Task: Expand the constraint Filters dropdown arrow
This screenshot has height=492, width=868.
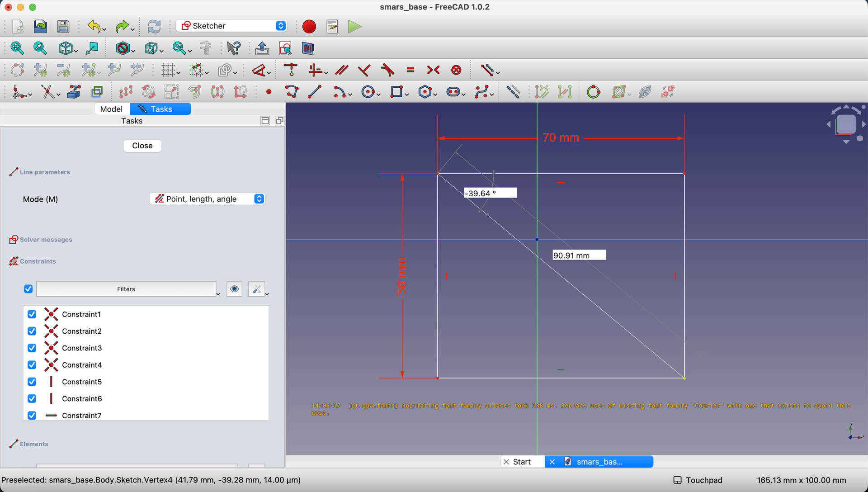Action: [x=218, y=294]
